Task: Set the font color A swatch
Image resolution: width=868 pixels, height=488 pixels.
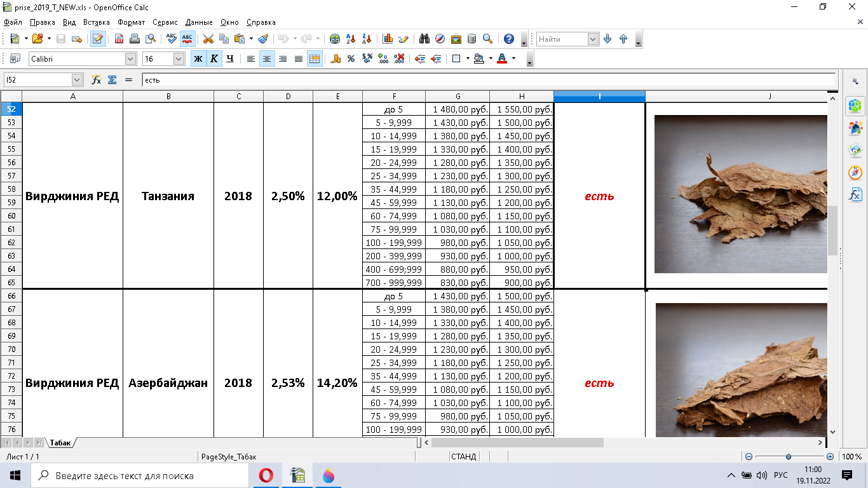Action: click(x=502, y=58)
